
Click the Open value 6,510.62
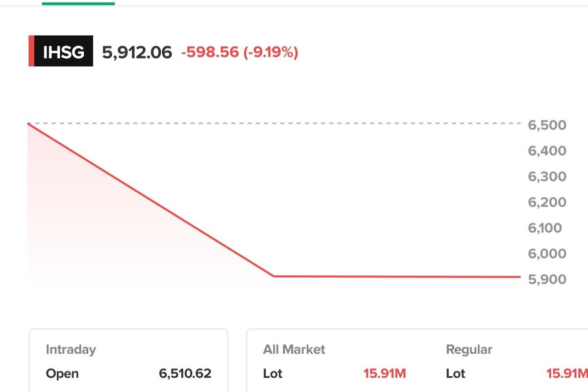coord(185,373)
